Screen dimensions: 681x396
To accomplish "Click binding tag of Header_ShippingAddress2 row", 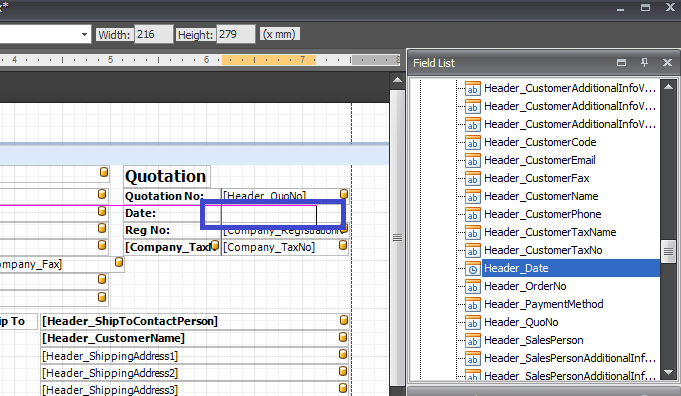I will [343, 371].
